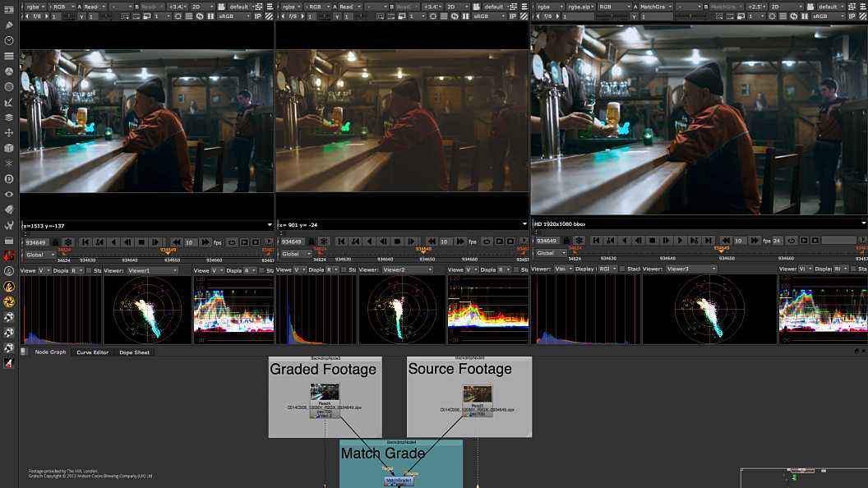Open the Transform nodes toolbar icon

[x=9, y=133]
